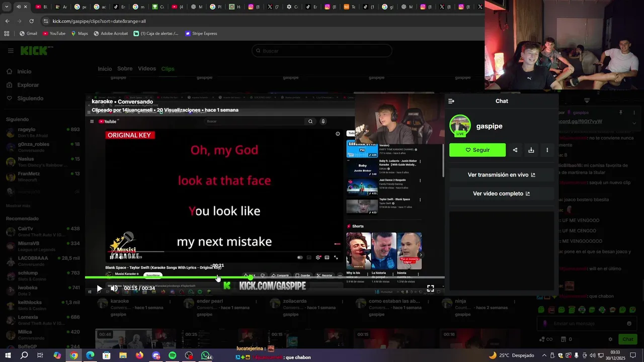Open the Stripe Express bookmark
The height and width of the screenshot is (362, 644).
point(201,34)
